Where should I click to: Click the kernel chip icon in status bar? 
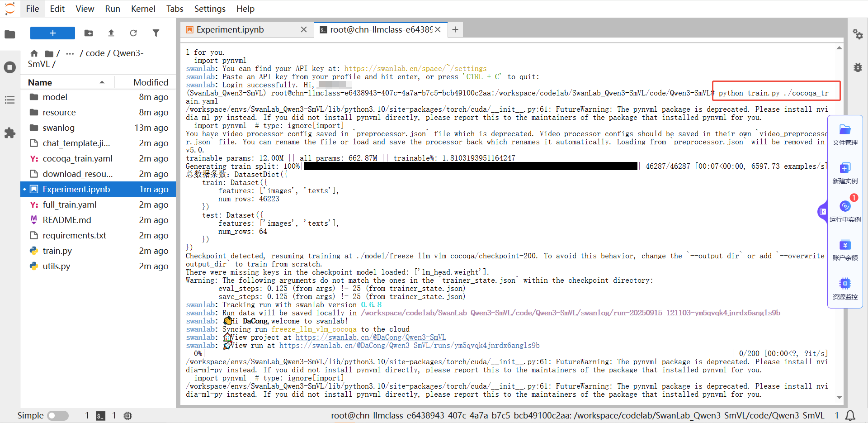[128, 416]
